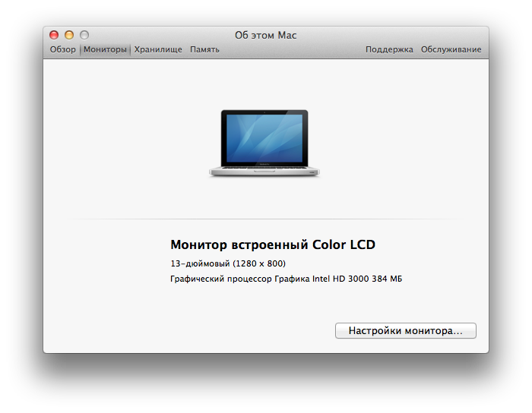Go to the Память tab
The image size is (532, 413).
[204, 49]
